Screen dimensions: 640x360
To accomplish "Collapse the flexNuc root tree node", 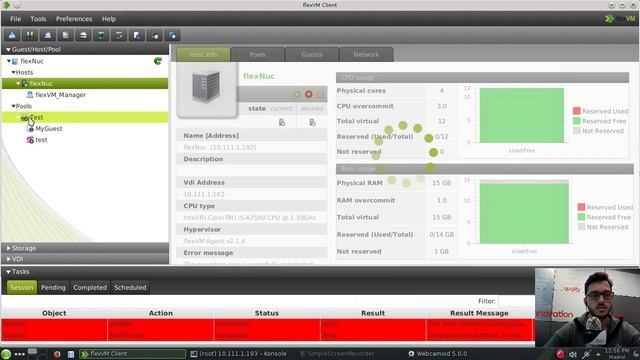I will tap(9, 61).
